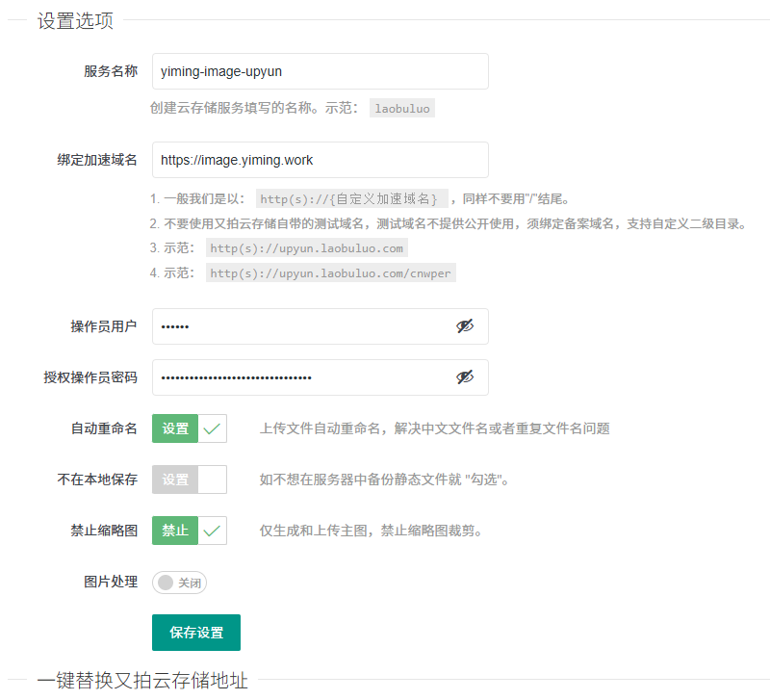770x700 pixels.
Task: Click inside the 授权操作员密码 field
Action: tap(303, 377)
